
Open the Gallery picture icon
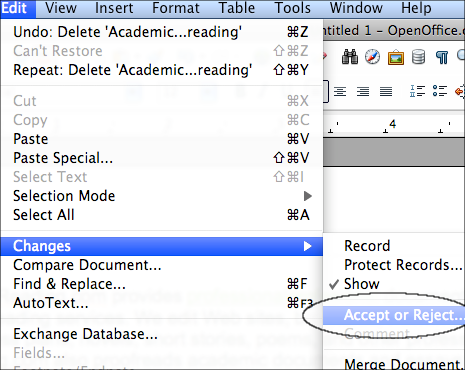pyautogui.click(x=396, y=57)
